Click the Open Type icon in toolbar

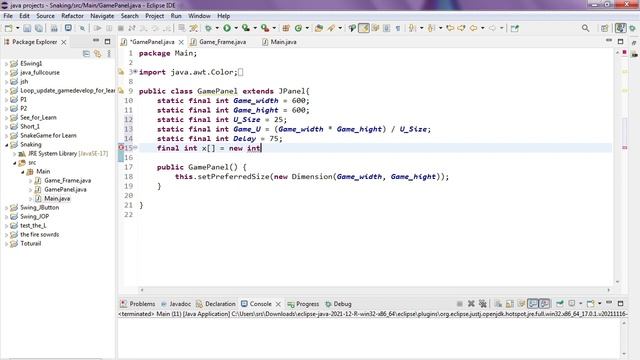coord(319,28)
